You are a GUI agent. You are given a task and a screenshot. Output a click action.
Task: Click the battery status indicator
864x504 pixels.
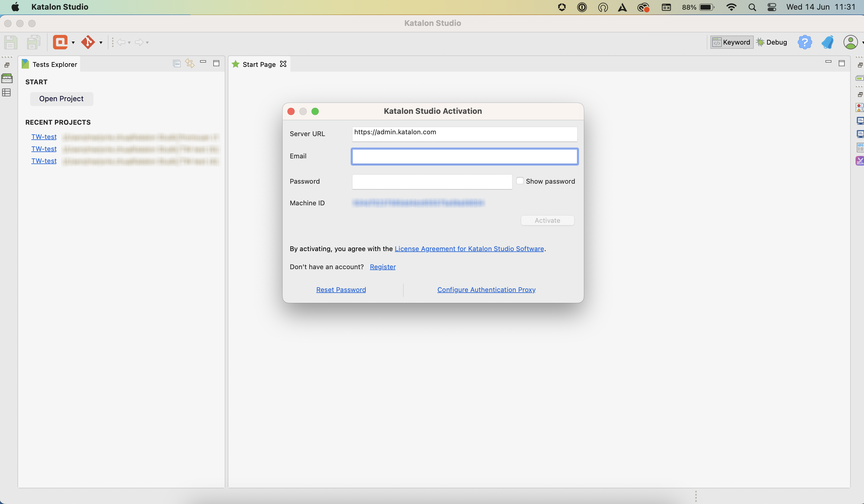click(x=698, y=7)
